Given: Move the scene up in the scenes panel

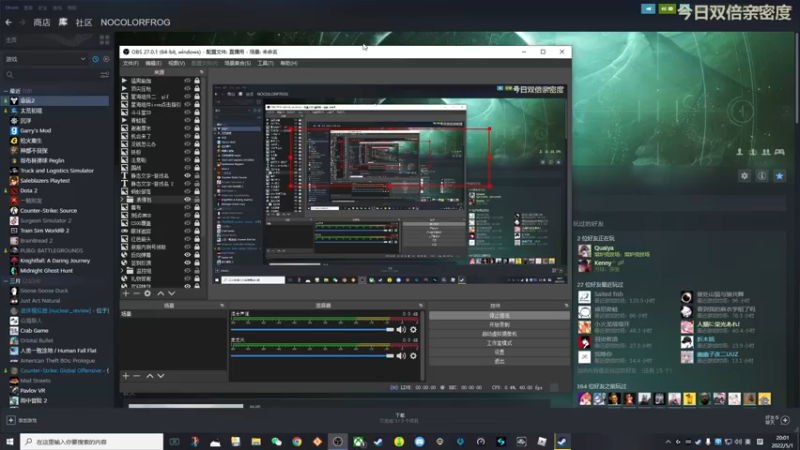Looking at the screenshot, I should coord(149,376).
